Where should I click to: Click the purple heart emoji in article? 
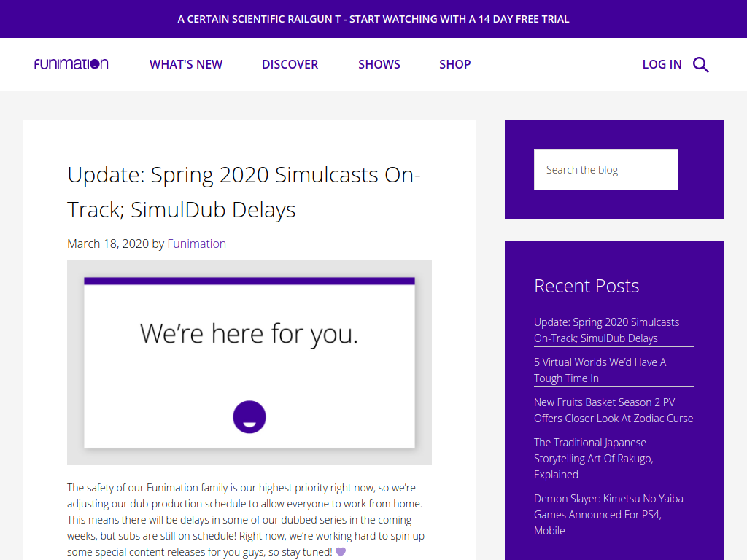point(341,552)
